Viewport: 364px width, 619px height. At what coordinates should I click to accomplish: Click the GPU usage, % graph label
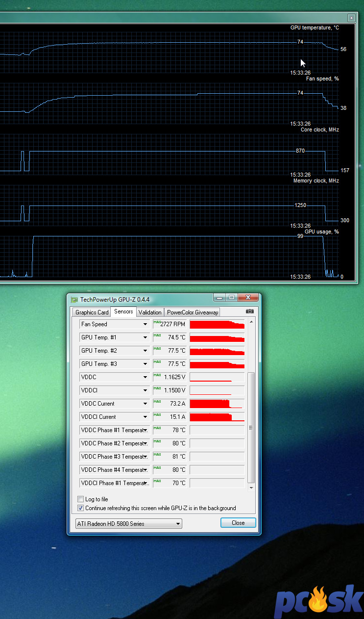pos(321,232)
